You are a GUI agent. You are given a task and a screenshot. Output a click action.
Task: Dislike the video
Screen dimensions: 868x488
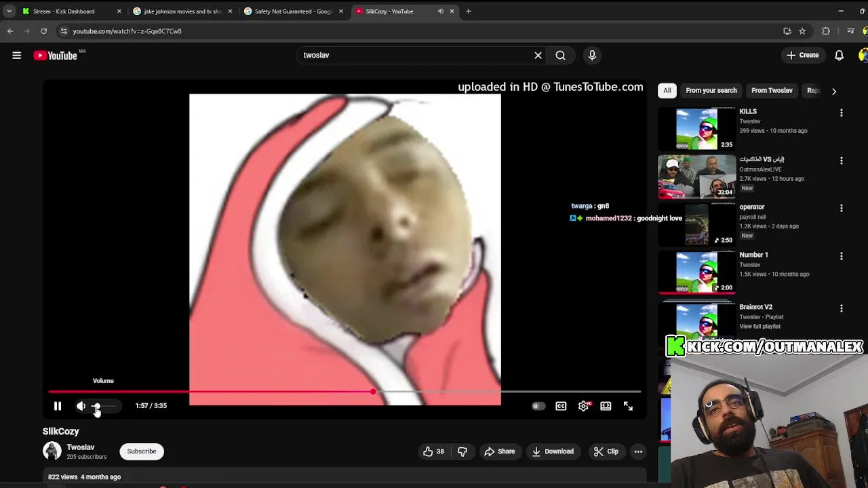click(462, 451)
